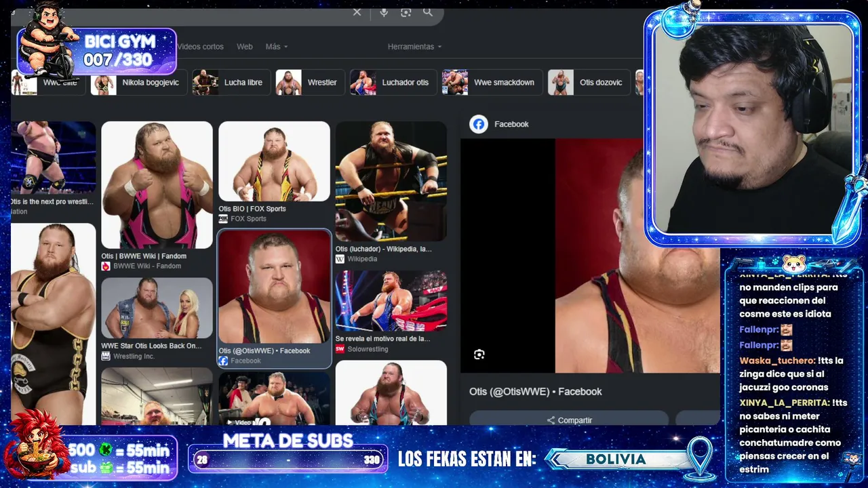Click the Lens icon on the enlarged preview image

click(479, 354)
